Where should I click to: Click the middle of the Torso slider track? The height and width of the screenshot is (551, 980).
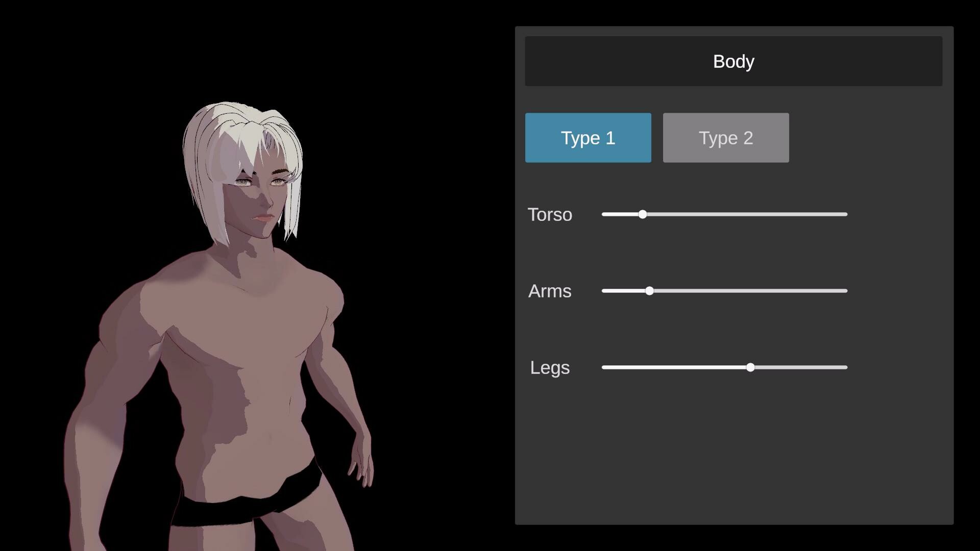point(725,214)
